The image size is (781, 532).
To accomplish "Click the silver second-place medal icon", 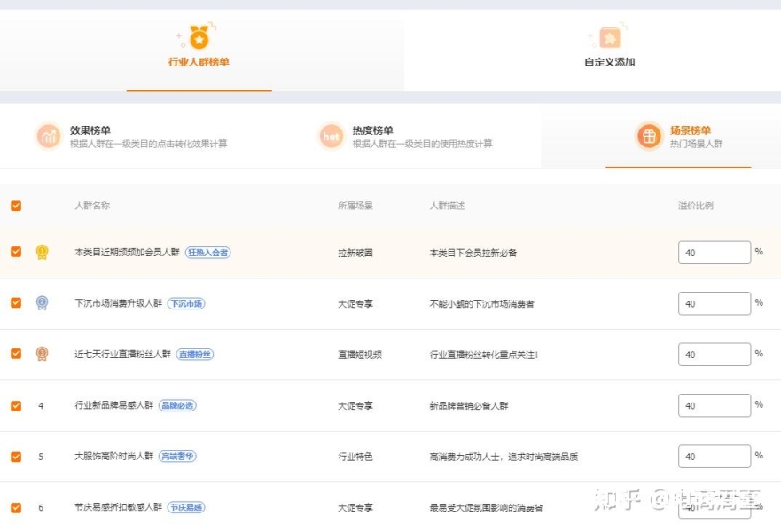I will point(42,303).
